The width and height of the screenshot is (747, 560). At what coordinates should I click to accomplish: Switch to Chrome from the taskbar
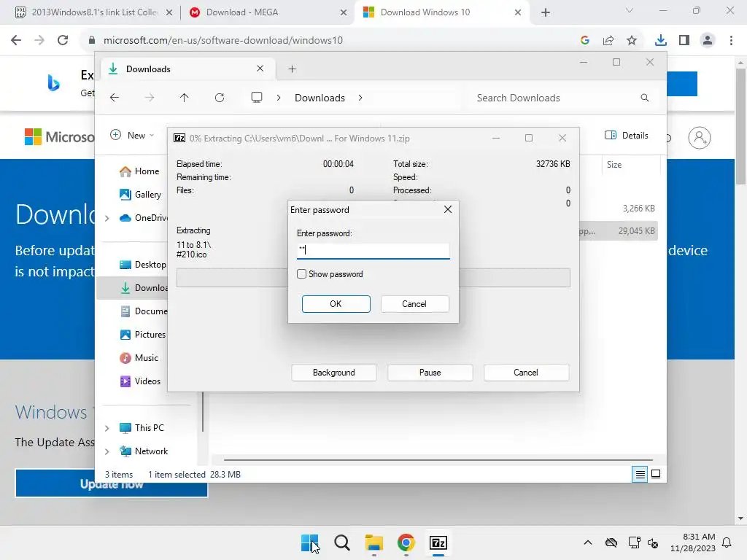(x=406, y=542)
